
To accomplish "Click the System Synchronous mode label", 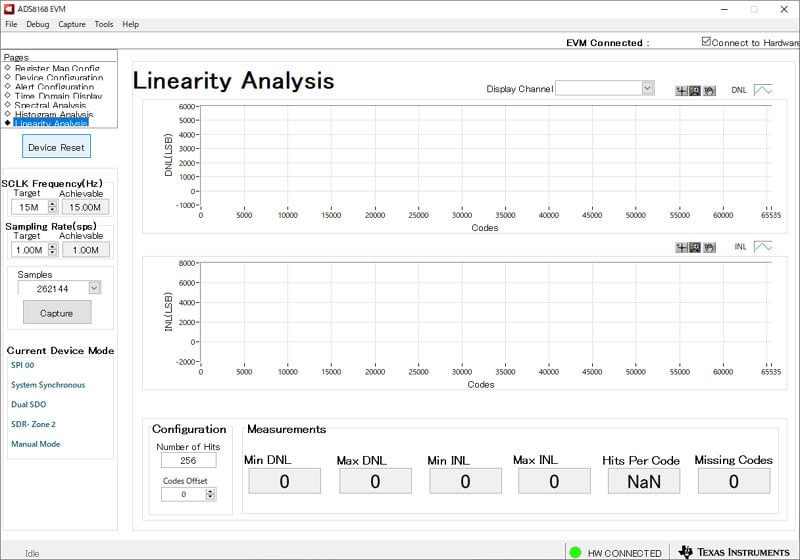I will (48, 385).
